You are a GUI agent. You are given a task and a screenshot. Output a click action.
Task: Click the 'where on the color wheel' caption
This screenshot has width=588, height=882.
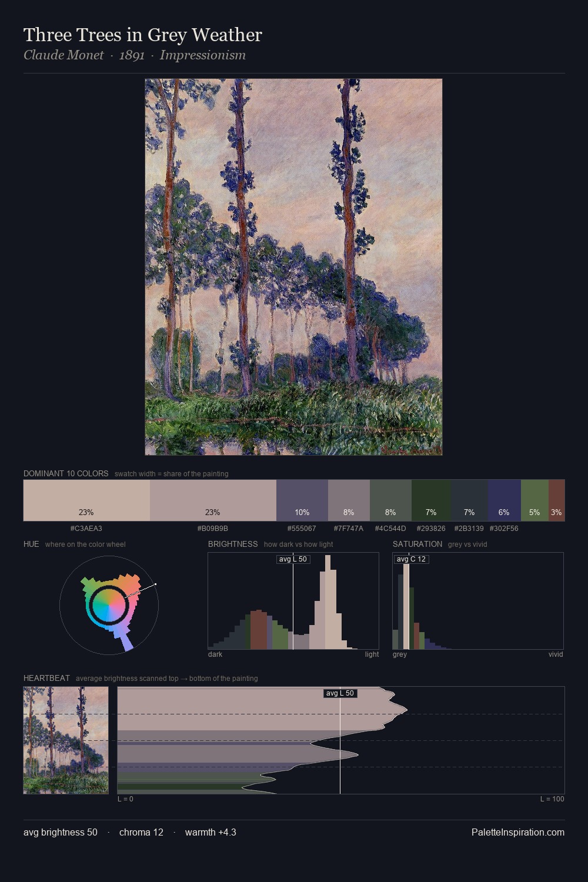pyautogui.click(x=85, y=544)
